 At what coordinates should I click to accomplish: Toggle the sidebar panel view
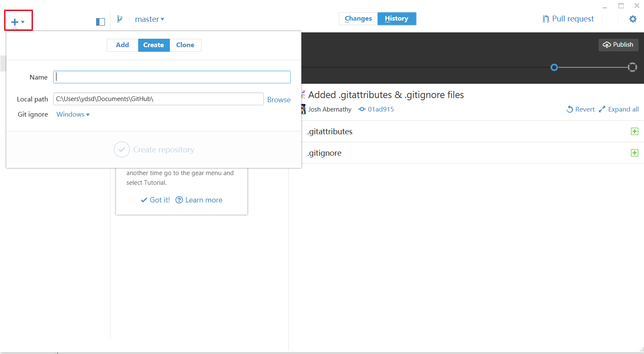(x=100, y=21)
